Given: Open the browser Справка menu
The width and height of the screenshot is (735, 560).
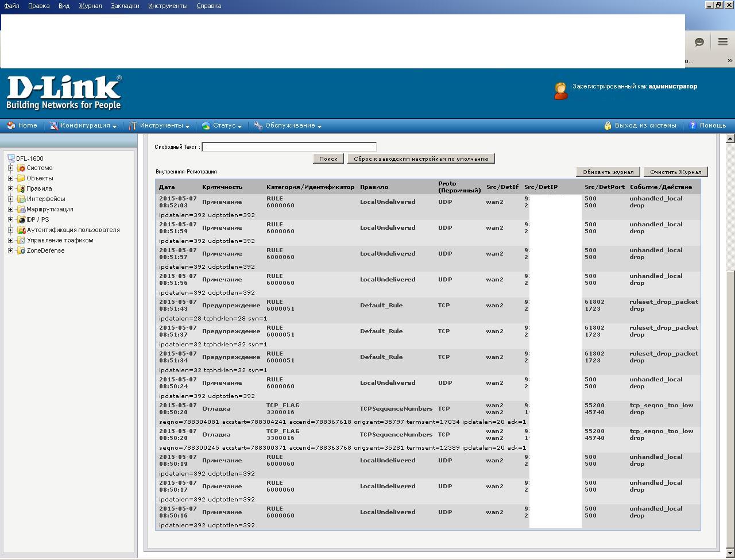Looking at the screenshot, I should tap(208, 6).
